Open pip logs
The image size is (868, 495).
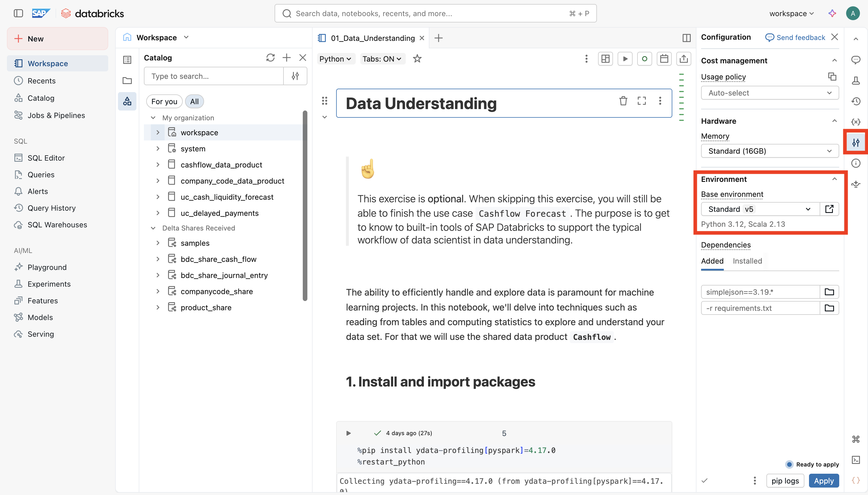(x=785, y=480)
